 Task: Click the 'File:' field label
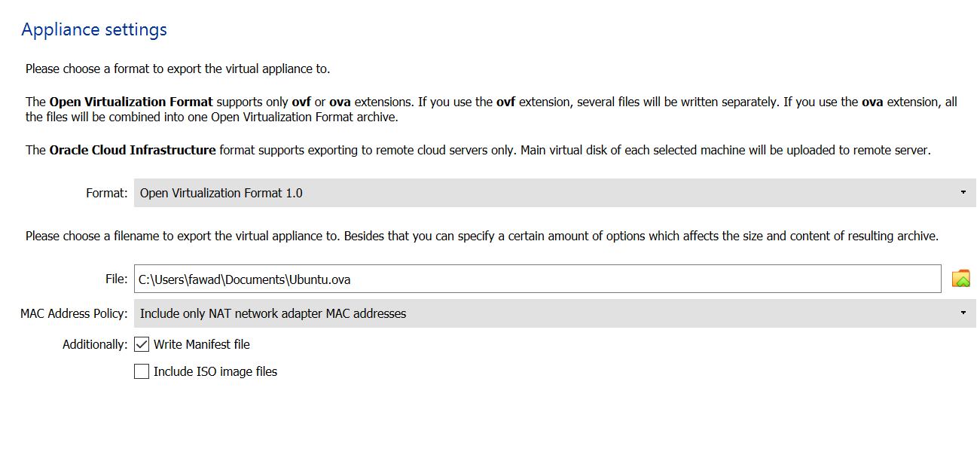point(116,279)
